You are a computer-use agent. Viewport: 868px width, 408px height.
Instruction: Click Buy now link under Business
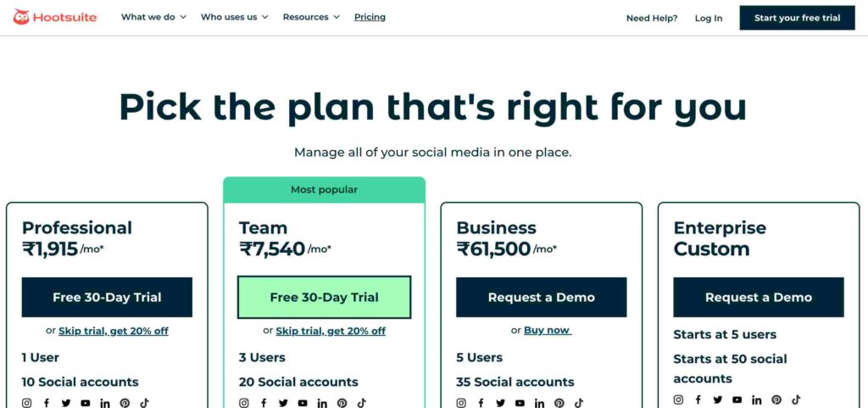click(547, 331)
